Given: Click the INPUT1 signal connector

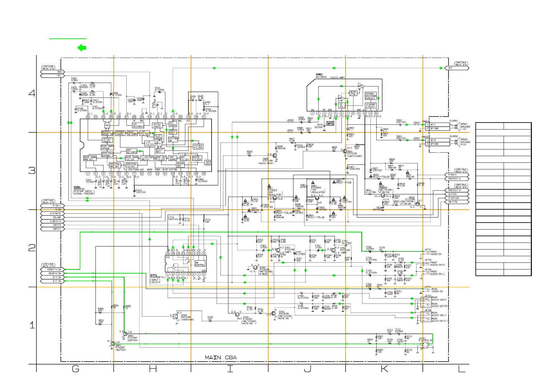Looking at the screenshot, I should (x=53, y=229).
